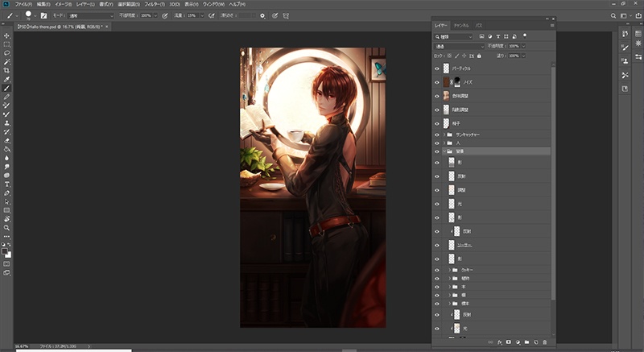Click the layer style fx icon
Screen dimensions: 644x352
click(500, 342)
